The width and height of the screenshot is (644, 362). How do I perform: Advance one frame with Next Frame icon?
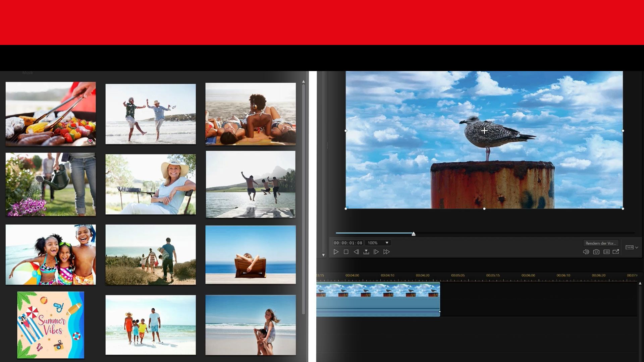[376, 252]
